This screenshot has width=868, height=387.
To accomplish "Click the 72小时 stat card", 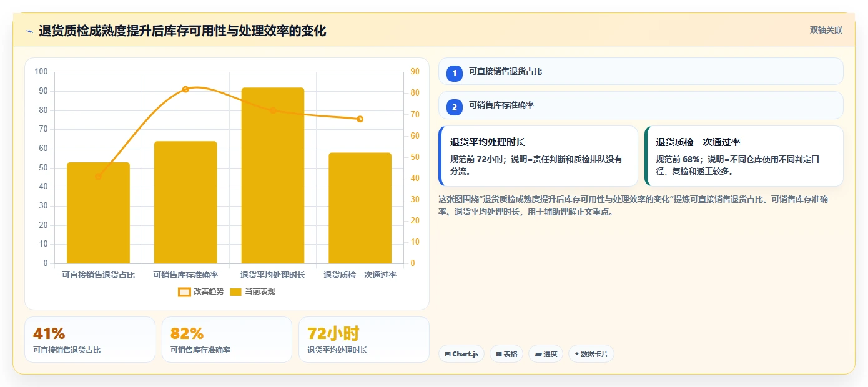I will pos(364,340).
